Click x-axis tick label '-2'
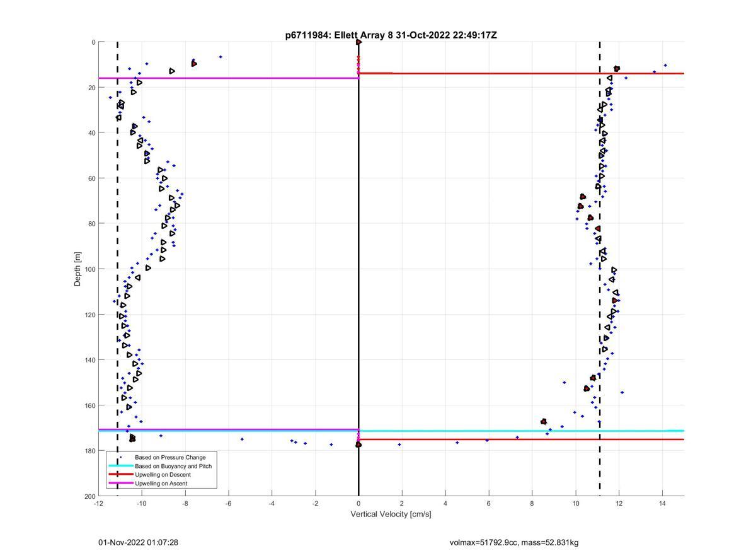Viewport: 756px width, 558px height. point(315,504)
